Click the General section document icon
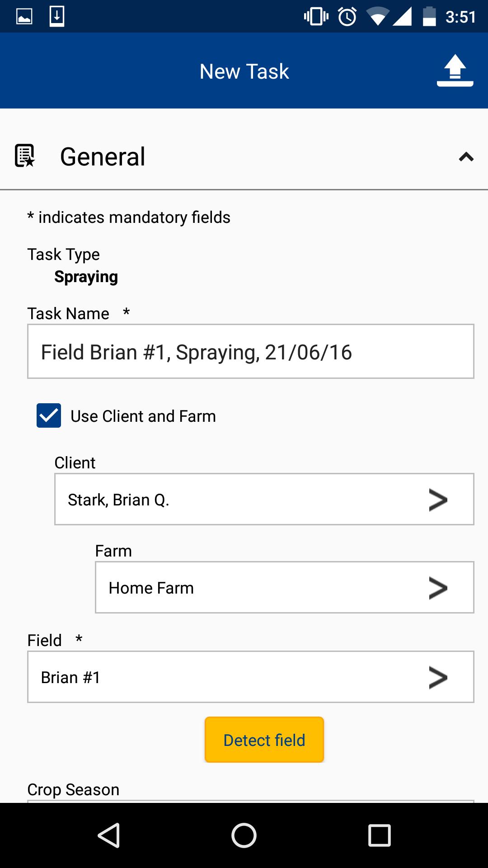This screenshot has width=488, height=868. 25,156
